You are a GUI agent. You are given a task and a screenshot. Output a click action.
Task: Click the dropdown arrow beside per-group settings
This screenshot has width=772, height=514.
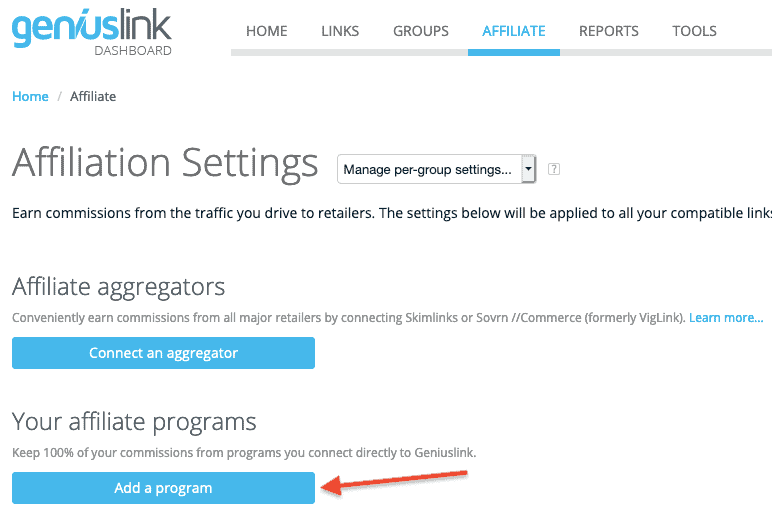(528, 169)
